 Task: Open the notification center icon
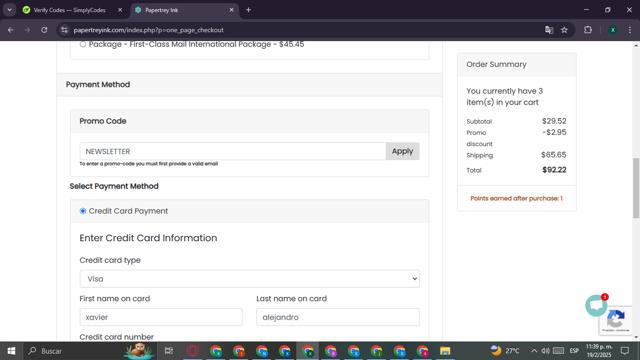[624, 351]
